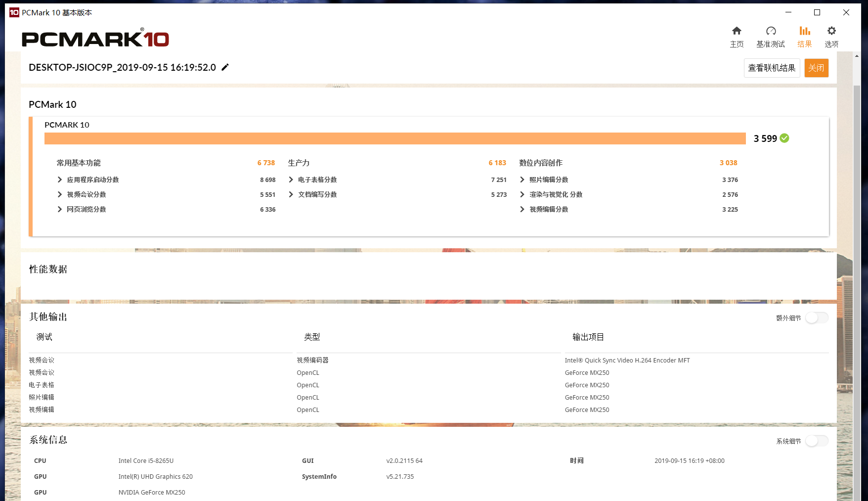Click the overall score 3 599
Viewport: 868px width, 501px height.
[x=765, y=138]
